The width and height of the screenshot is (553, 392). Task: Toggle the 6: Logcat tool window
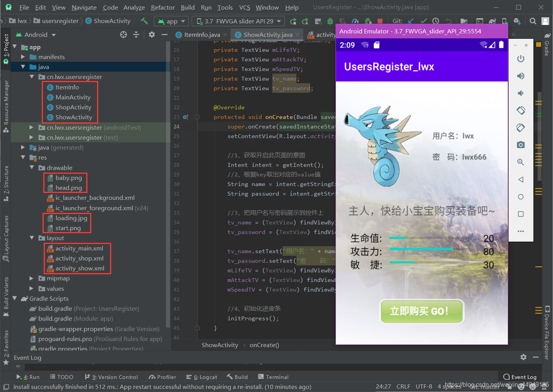pos(201,377)
